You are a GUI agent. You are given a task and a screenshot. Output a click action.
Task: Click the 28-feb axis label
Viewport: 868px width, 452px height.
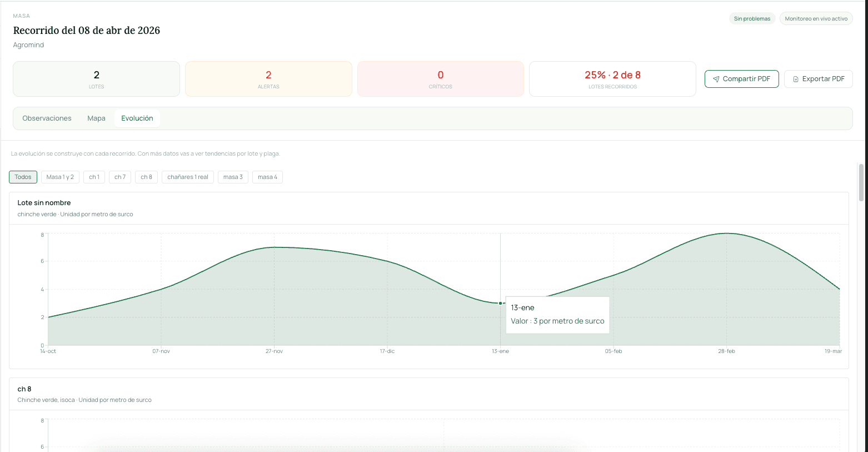(x=726, y=351)
